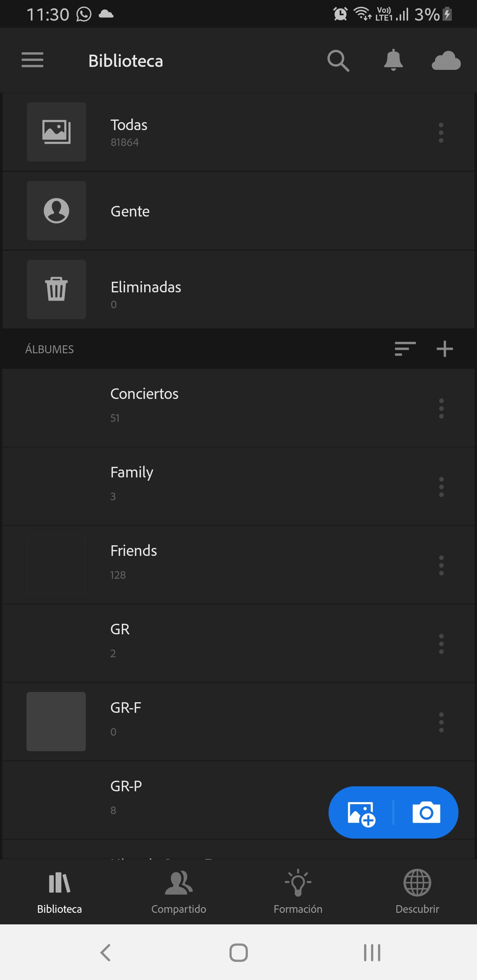The width and height of the screenshot is (477, 980).
Task: Open the Gente people view
Action: click(130, 211)
